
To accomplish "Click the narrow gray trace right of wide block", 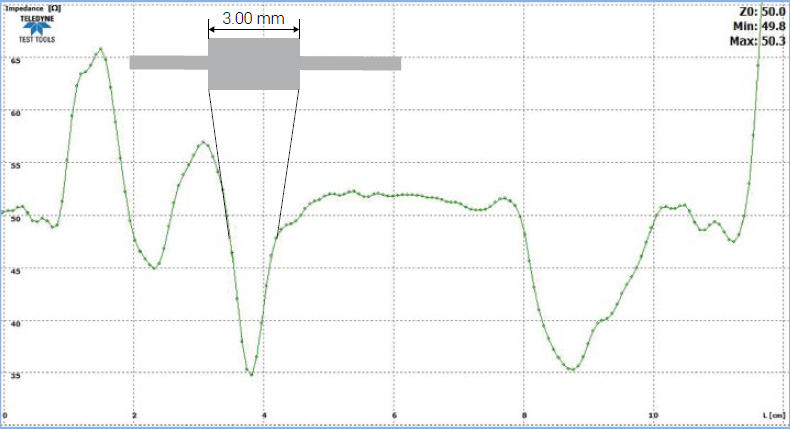I will pos(350,63).
